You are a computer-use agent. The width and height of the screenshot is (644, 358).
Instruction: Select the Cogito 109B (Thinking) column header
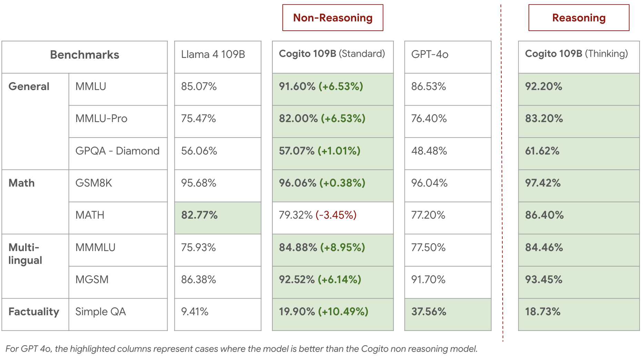tap(578, 54)
